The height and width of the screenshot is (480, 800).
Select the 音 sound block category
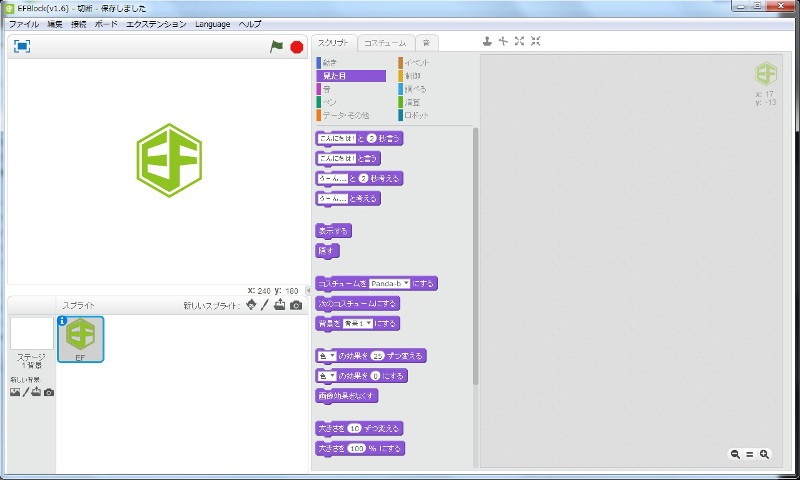351,89
